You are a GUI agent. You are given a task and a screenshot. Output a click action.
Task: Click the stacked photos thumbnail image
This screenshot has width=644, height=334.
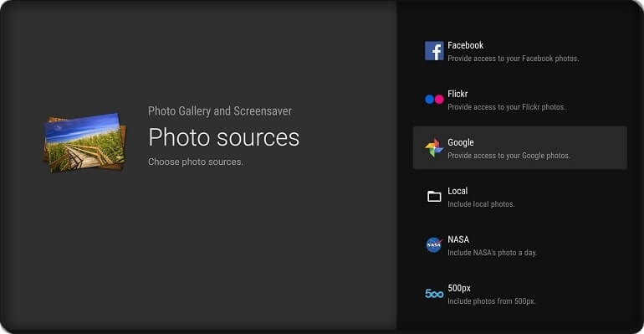85,142
